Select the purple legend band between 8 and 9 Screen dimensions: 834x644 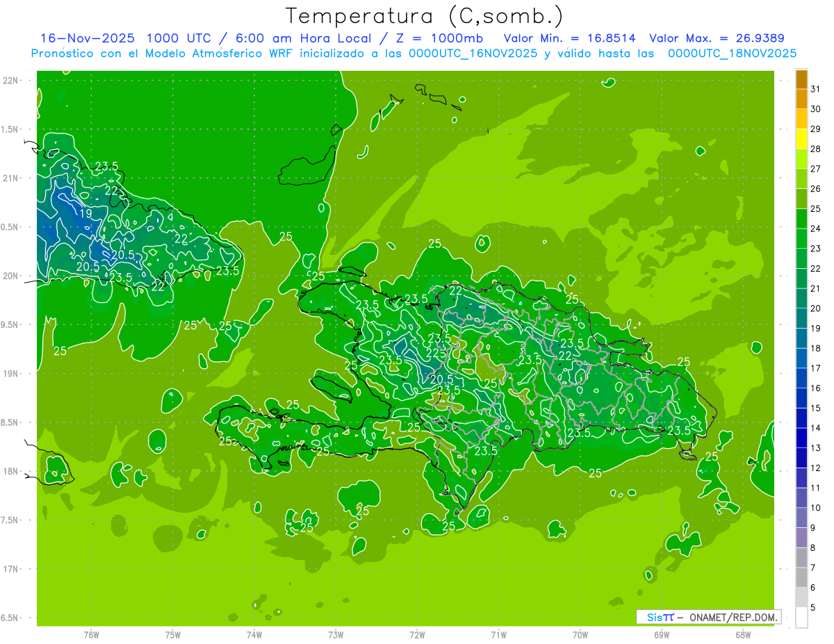pyautogui.click(x=801, y=538)
